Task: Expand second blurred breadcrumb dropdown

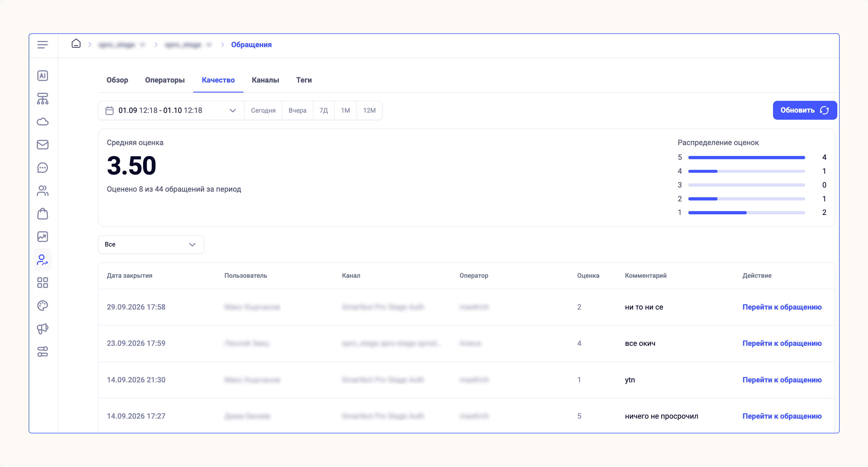Action: [x=209, y=45]
